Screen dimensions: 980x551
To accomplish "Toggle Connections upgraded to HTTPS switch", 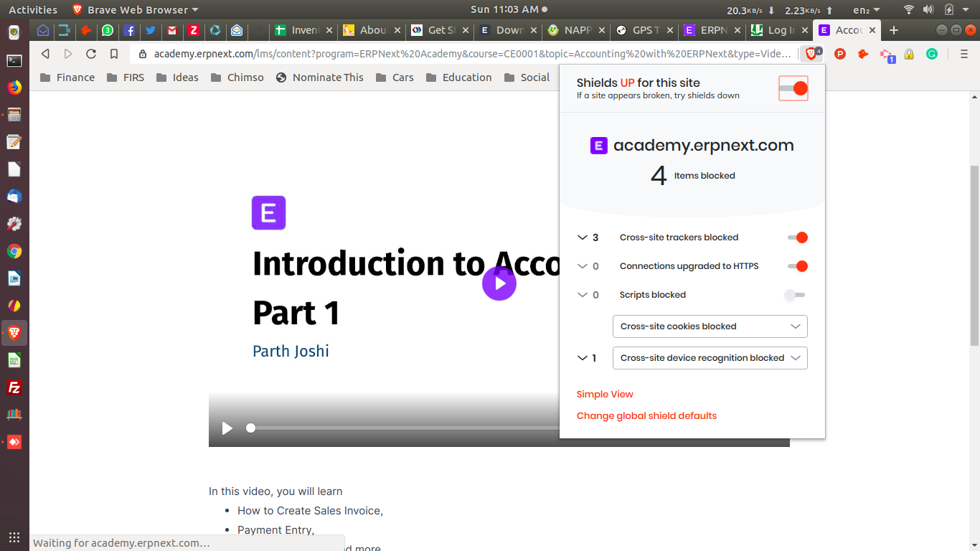I will [798, 266].
